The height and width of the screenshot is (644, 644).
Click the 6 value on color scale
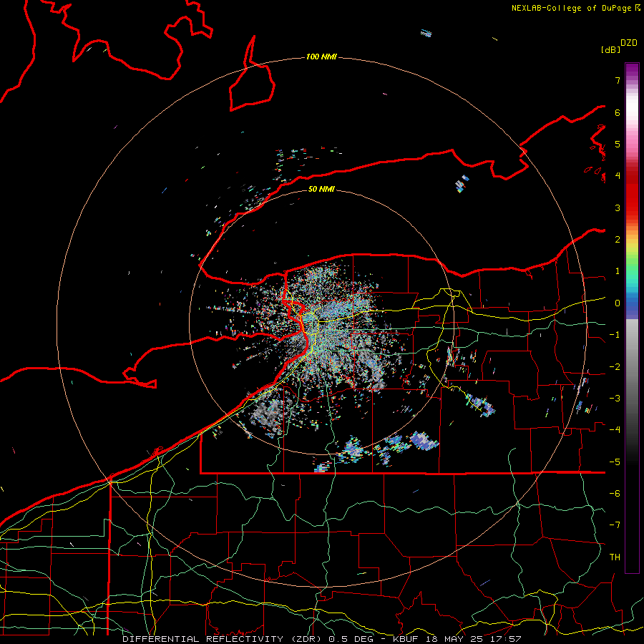tap(618, 112)
